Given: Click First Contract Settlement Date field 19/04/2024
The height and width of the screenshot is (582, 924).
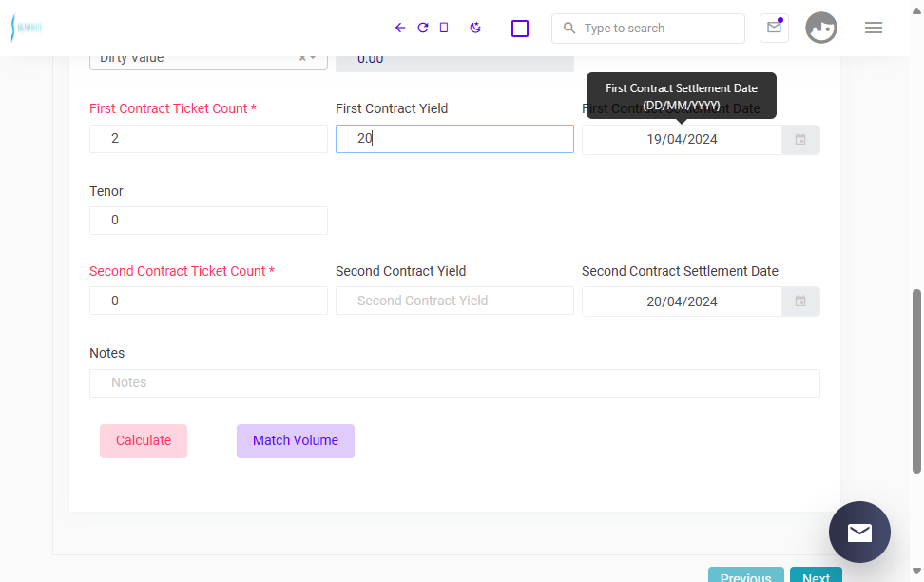Looking at the screenshot, I should (x=682, y=139).
